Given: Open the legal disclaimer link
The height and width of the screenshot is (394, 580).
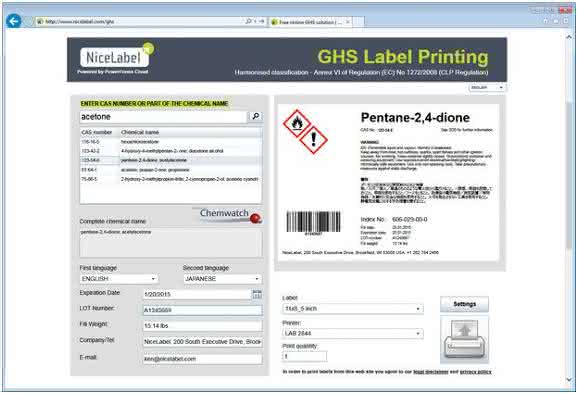Looking at the screenshot, I should pos(431,372).
